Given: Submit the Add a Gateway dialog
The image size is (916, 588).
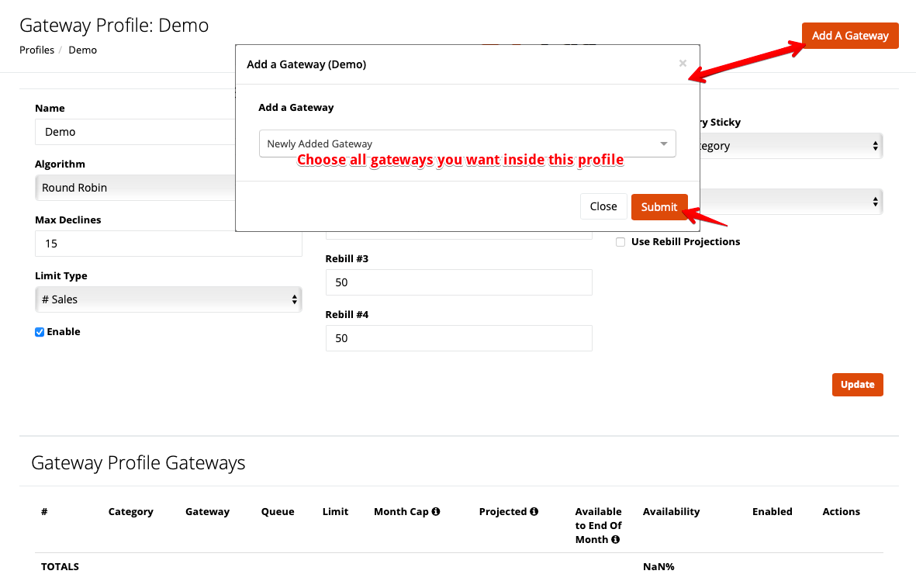Looking at the screenshot, I should click(x=659, y=207).
